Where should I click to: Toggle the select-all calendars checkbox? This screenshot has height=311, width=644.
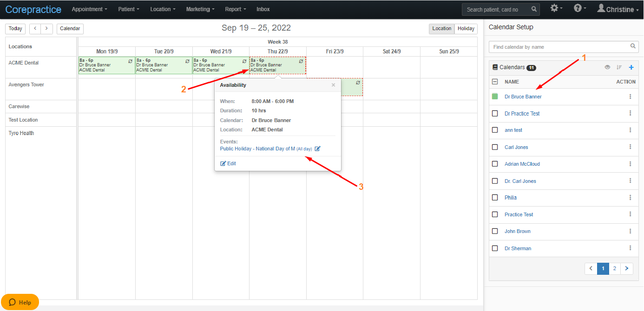click(495, 82)
